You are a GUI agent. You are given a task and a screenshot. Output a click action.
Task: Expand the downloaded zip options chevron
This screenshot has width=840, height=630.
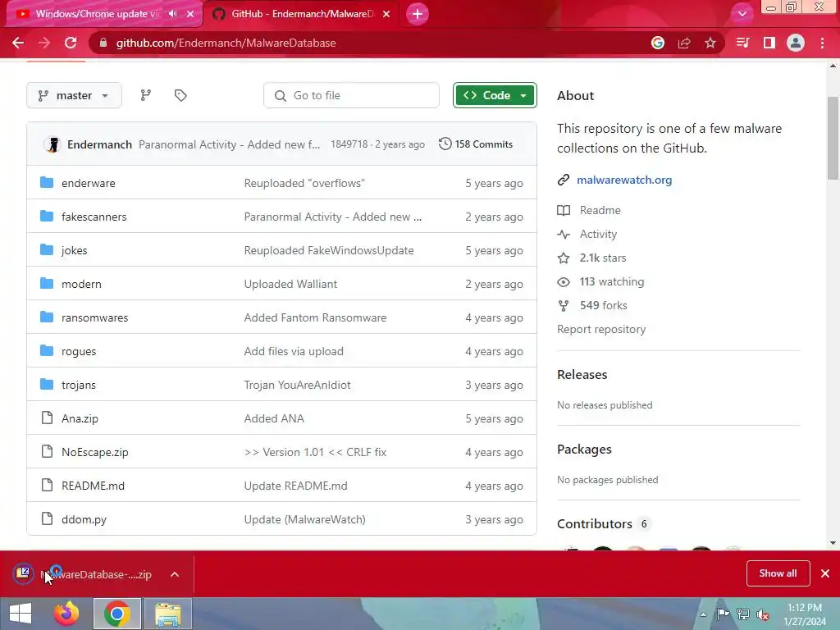tap(175, 574)
